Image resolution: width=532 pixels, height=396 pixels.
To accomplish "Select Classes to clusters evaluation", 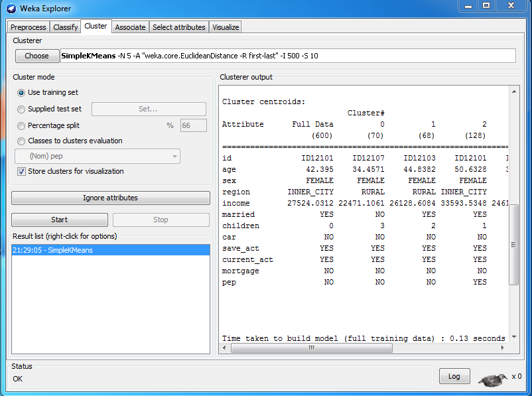I will pos(21,141).
